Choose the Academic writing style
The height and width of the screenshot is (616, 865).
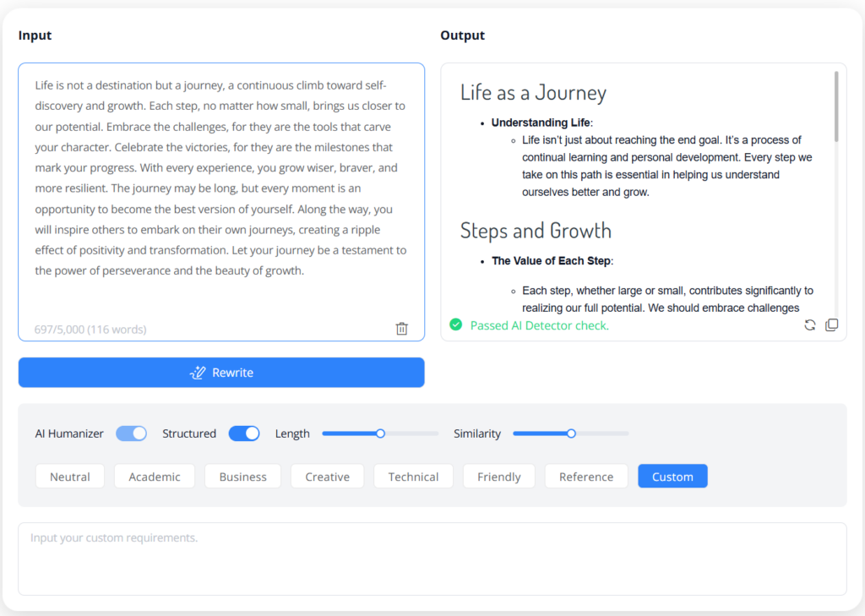(155, 477)
